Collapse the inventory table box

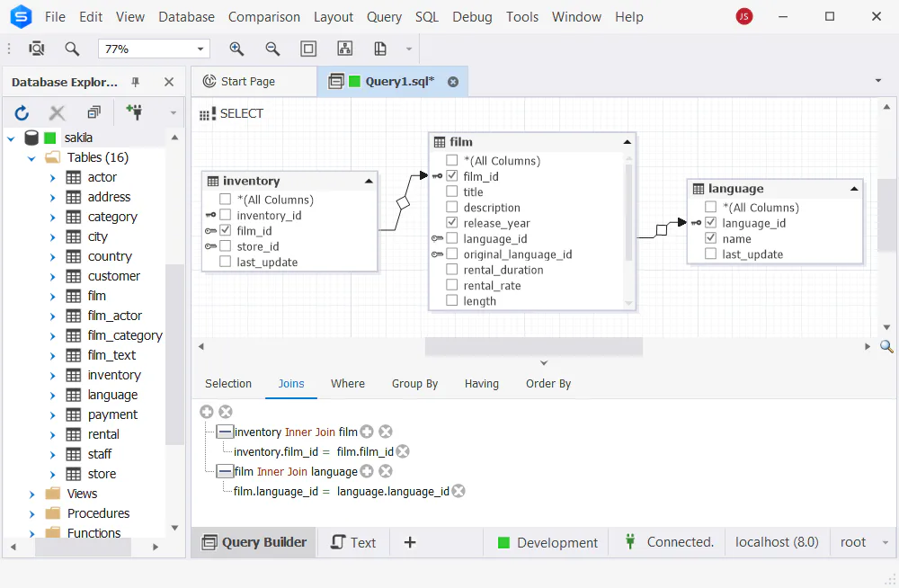point(369,182)
